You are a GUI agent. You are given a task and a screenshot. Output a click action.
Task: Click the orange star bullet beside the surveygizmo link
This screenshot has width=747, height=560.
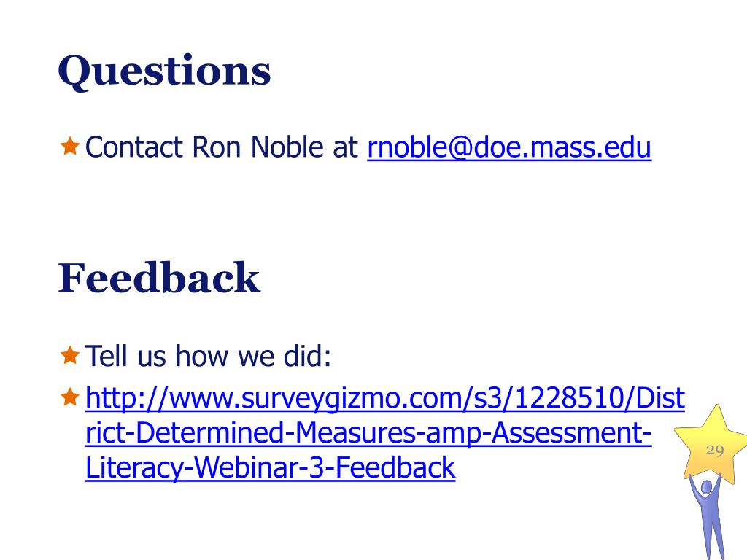pyautogui.click(x=69, y=397)
